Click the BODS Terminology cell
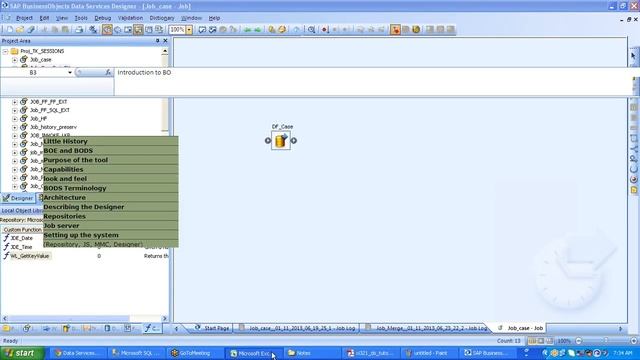The width and height of the screenshot is (640, 360). tap(111, 188)
